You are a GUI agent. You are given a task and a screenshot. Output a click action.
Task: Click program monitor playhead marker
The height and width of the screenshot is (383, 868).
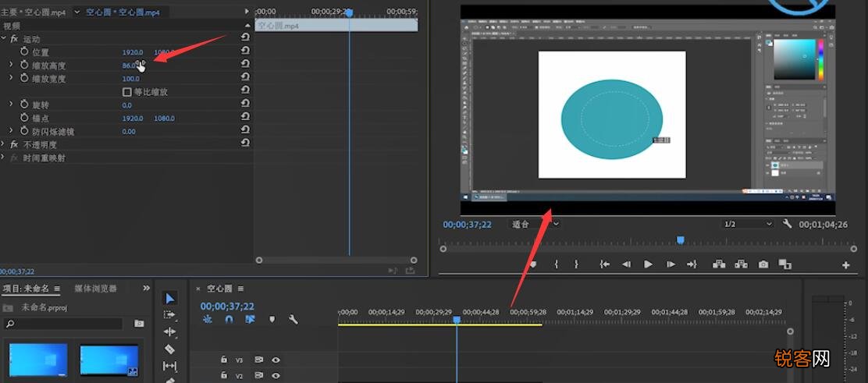(x=681, y=239)
